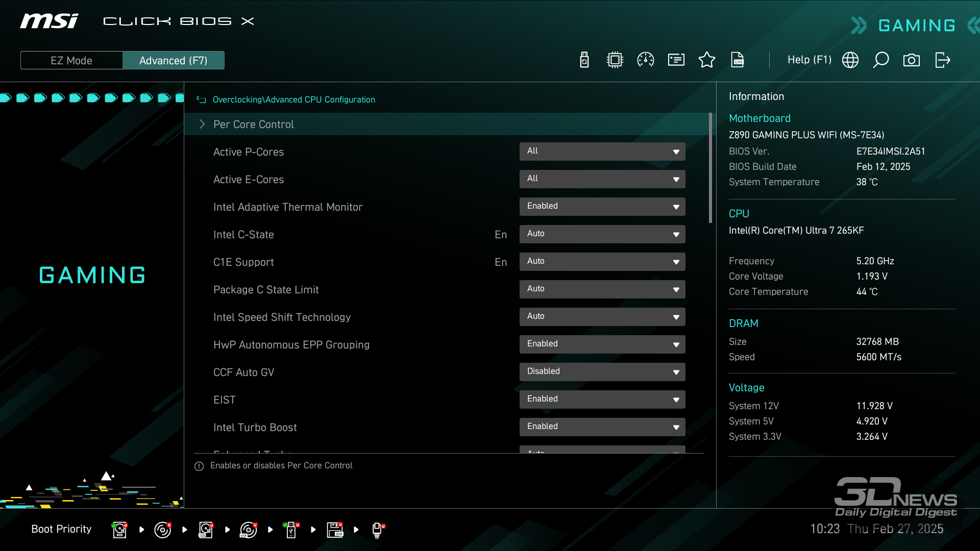Open Intel Turbo Boost dropdown
Viewport: 980px width, 551px height.
[602, 427]
